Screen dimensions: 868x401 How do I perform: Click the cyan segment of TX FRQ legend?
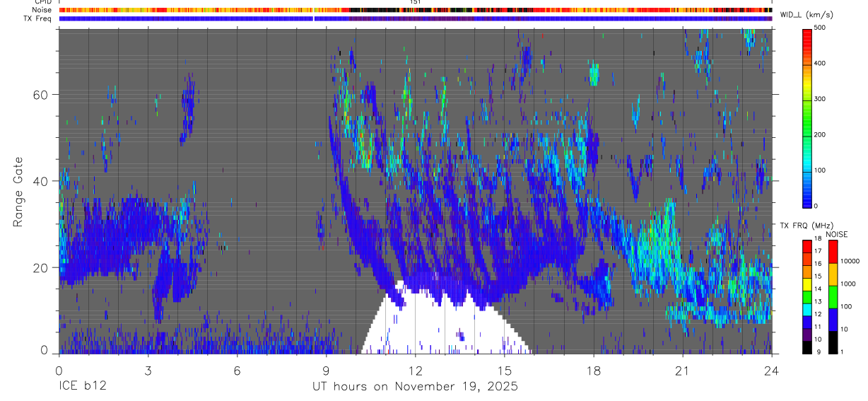coord(807,309)
